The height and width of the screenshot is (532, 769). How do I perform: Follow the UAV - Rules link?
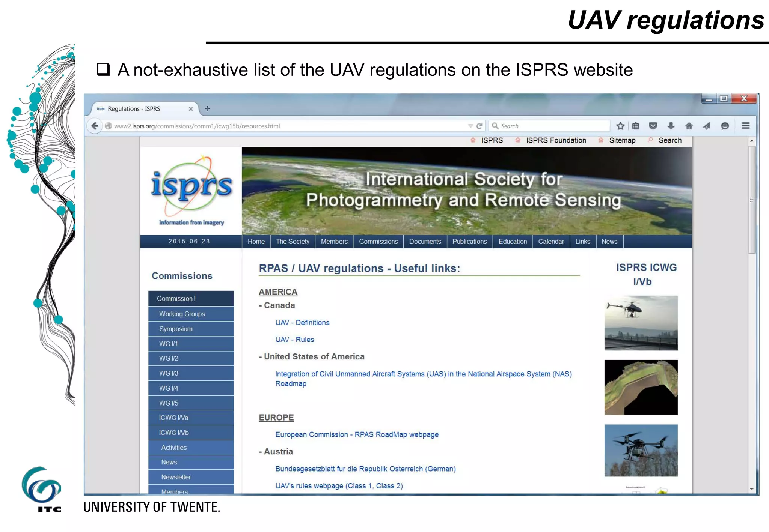295,340
